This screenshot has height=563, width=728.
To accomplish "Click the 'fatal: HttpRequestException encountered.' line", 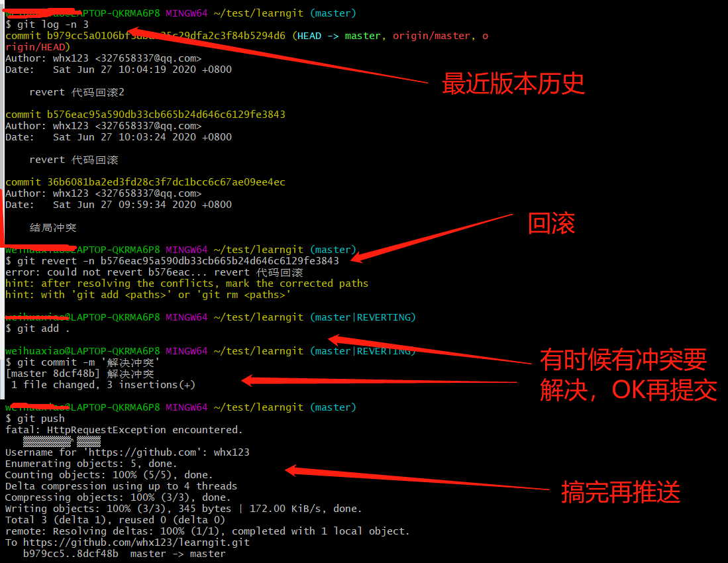I will [x=124, y=430].
